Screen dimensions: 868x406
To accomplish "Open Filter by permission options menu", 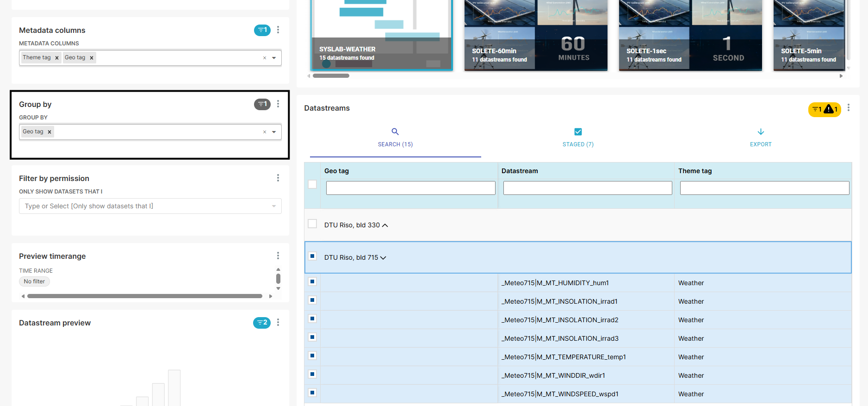I will tap(278, 178).
